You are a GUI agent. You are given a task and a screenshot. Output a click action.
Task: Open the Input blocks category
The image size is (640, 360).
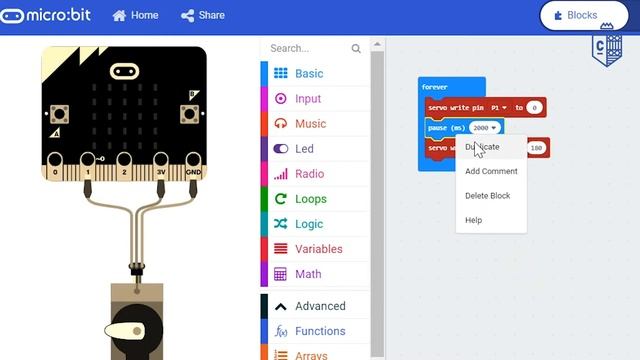tap(315, 98)
